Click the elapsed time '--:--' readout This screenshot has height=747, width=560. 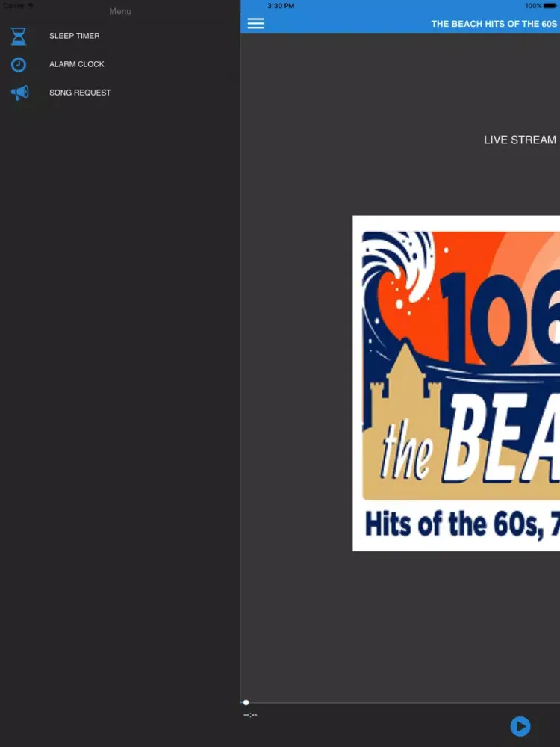[x=250, y=715]
